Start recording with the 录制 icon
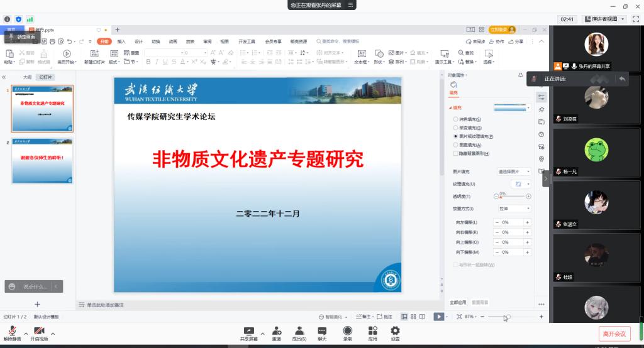Image resolution: width=644 pixels, height=348 pixels. coord(347,330)
